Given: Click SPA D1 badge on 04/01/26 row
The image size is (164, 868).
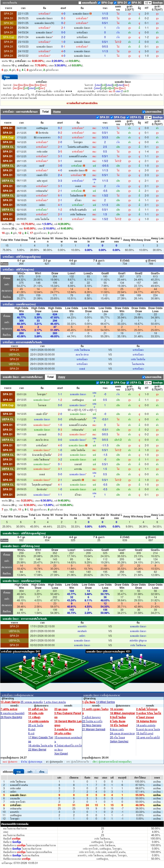Looking at the screenshot, I should tap(7, 128).
